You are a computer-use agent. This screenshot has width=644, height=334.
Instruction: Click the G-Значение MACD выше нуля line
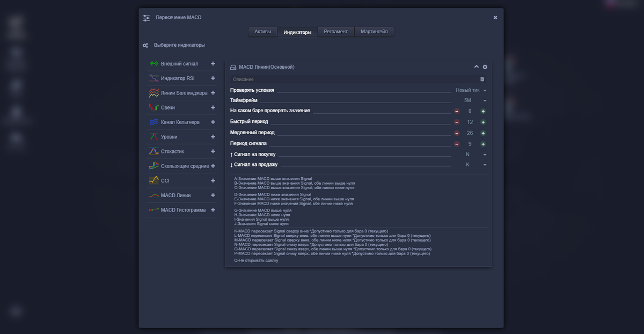pos(263,210)
